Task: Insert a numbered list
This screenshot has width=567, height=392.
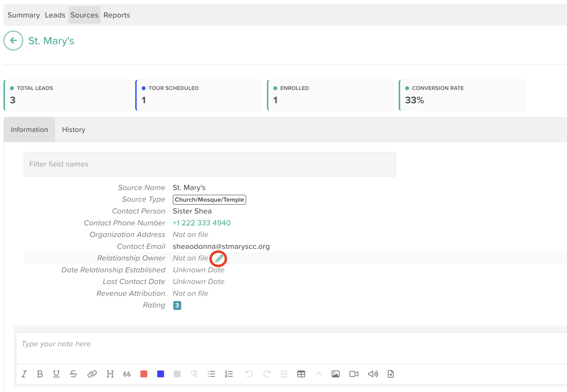Action: coord(229,374)
